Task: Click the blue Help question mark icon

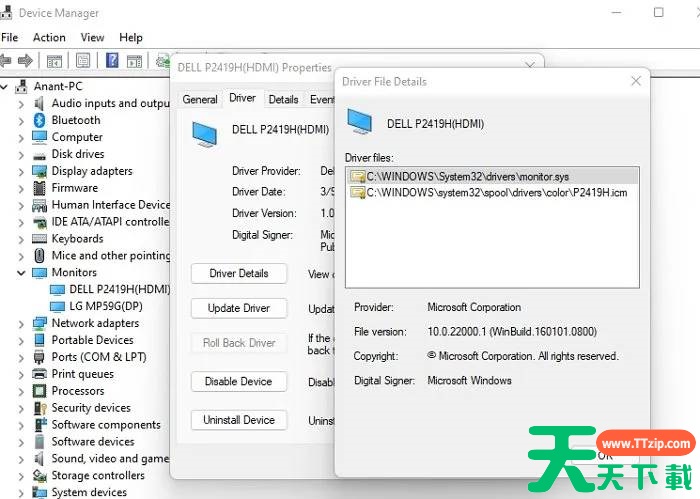Action: pos(112,60)
